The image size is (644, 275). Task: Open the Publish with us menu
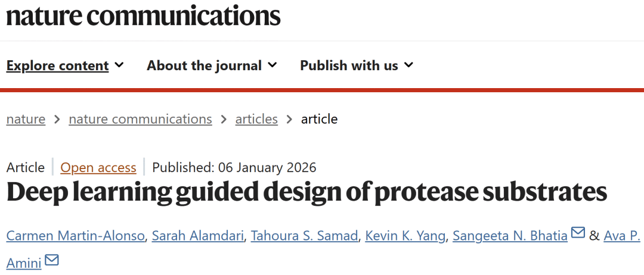point(349,65)
